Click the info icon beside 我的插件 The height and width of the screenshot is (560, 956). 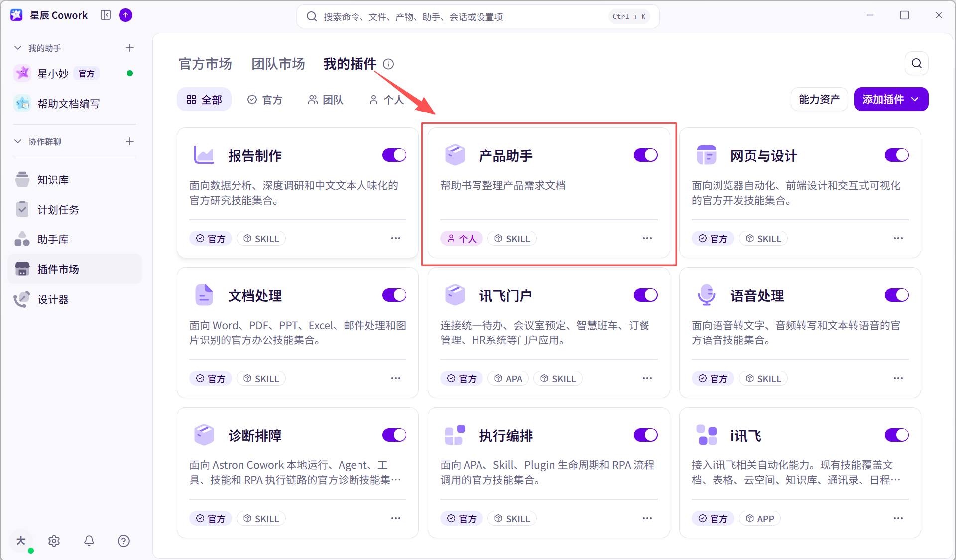(388, 64)
